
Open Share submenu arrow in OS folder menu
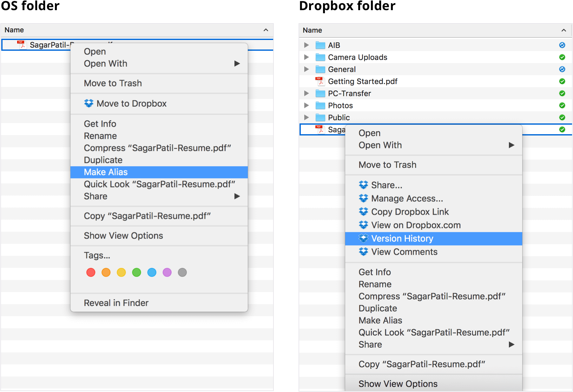(x=237, y=196)
